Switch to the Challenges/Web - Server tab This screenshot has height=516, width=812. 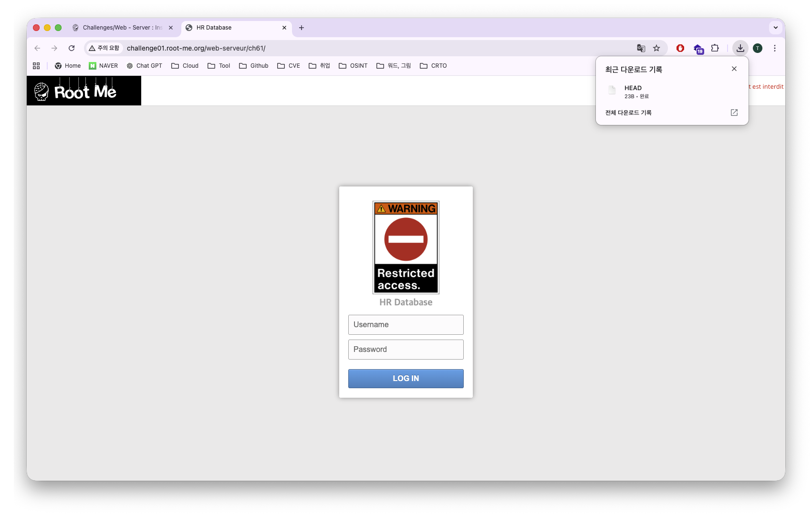pos(122,28)
